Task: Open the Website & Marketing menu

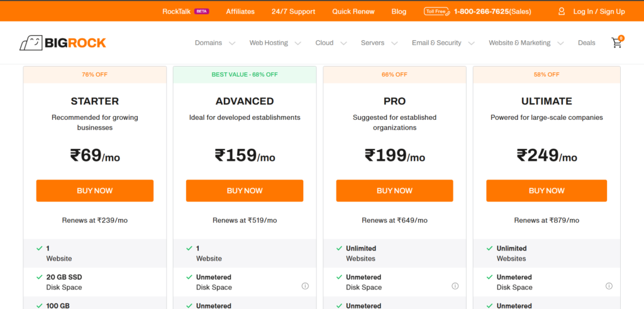Action: tap(525, 43)
